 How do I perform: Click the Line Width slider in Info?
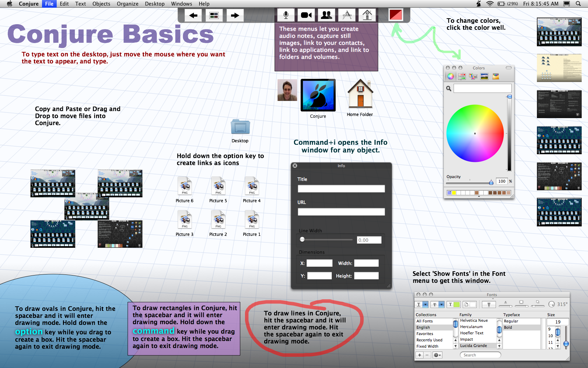click(327, 240)
